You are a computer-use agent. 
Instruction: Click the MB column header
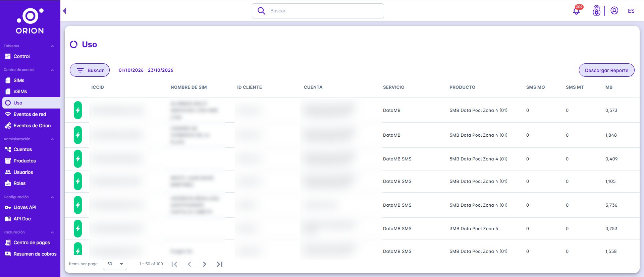point(609,87)
